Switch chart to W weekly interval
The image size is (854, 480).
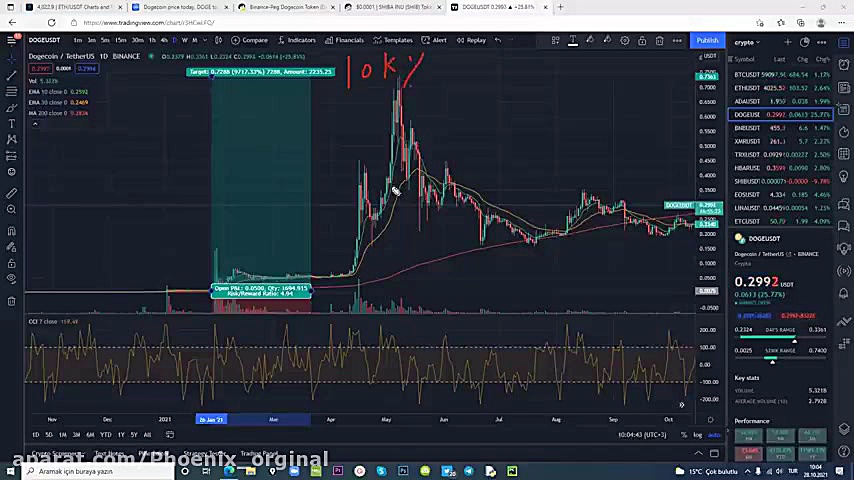click(x=185, y=40)
